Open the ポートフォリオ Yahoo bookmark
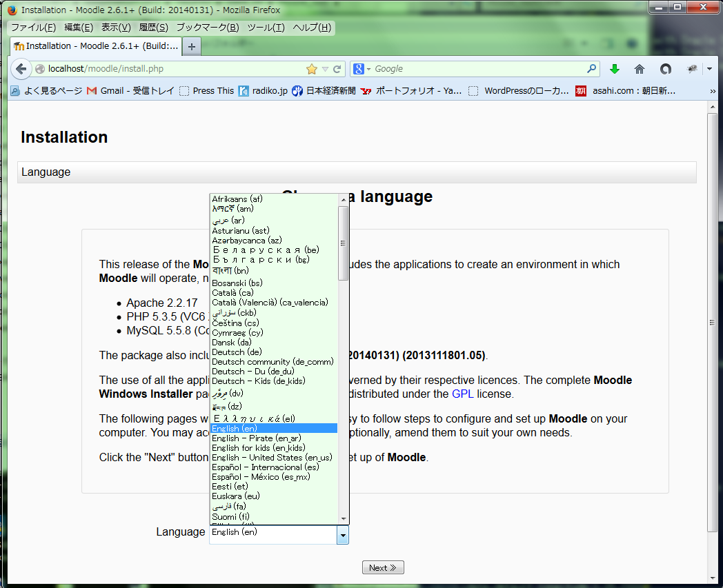 411,91
